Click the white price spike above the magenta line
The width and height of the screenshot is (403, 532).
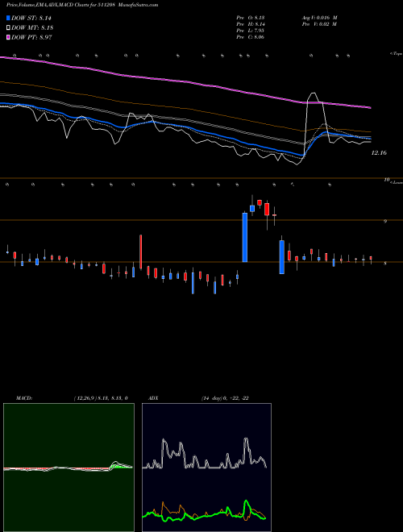click(x=314, y=98)
